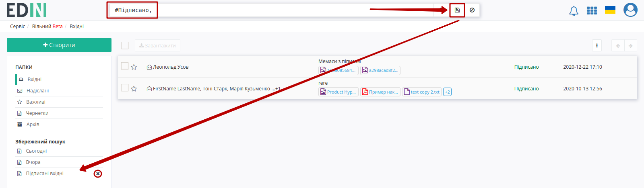Open the Вільний Beta breadcrumb link
The width and height of the screenshot is (644, 188).
[47, 27]
